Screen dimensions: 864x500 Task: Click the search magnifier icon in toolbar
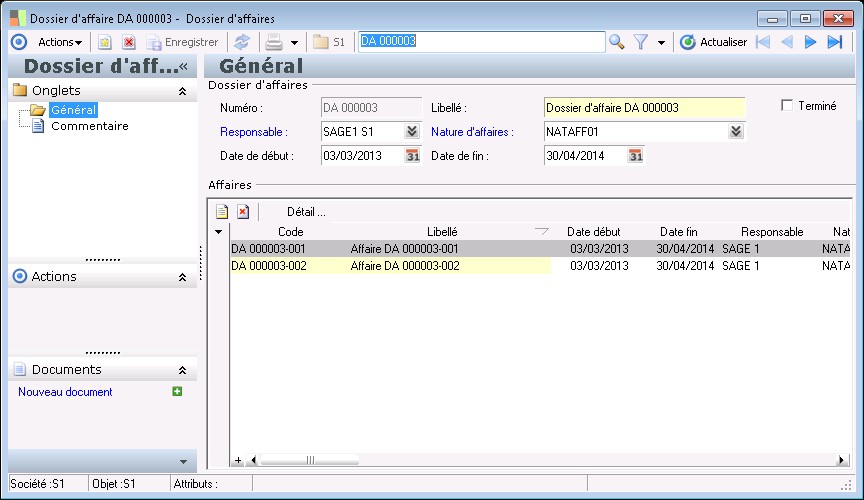click(617, 42)
